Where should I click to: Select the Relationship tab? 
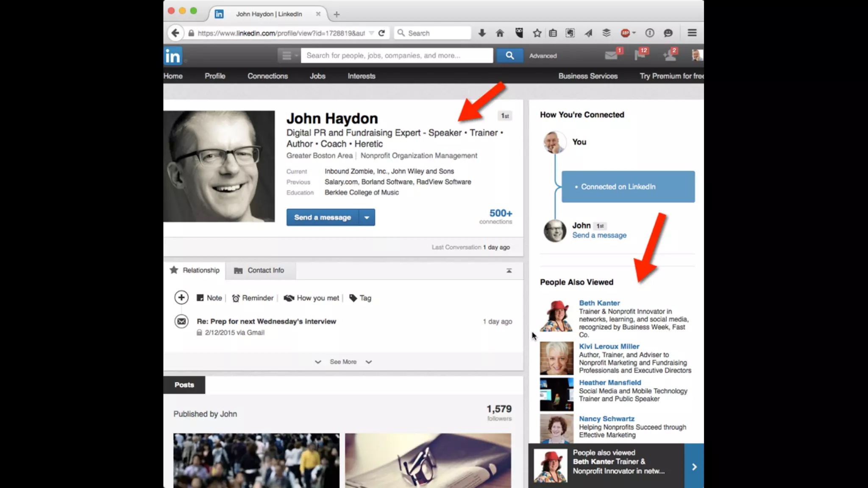point(195,271)
